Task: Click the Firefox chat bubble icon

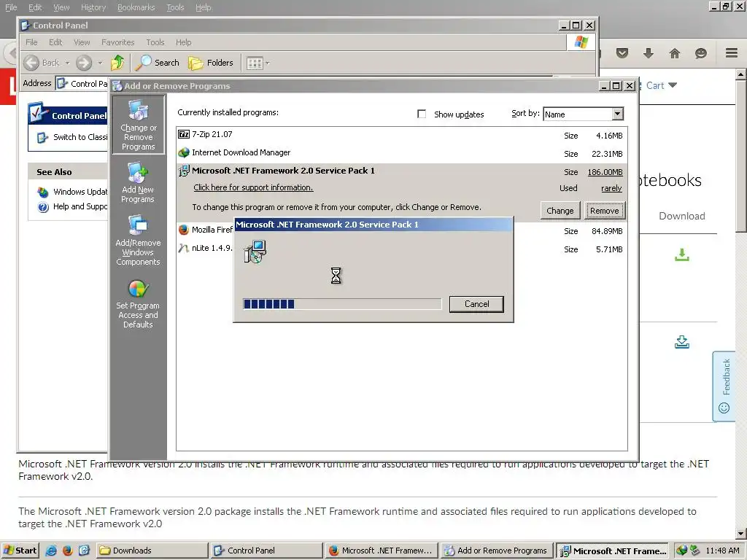Action: click(x=701, y=52)
